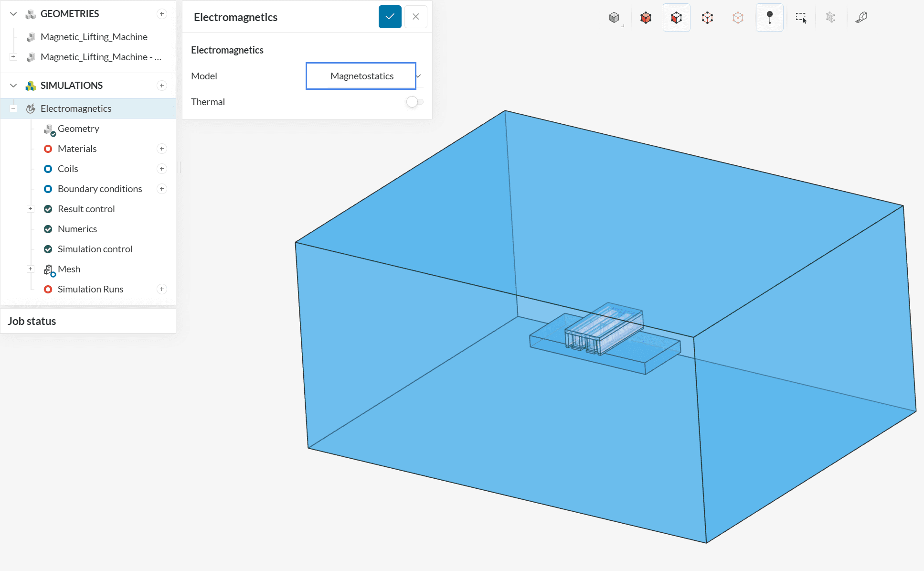This screenshot has width=924, height=571.
Task: Activate the box selection tool
Action: [x=801, y=18]
